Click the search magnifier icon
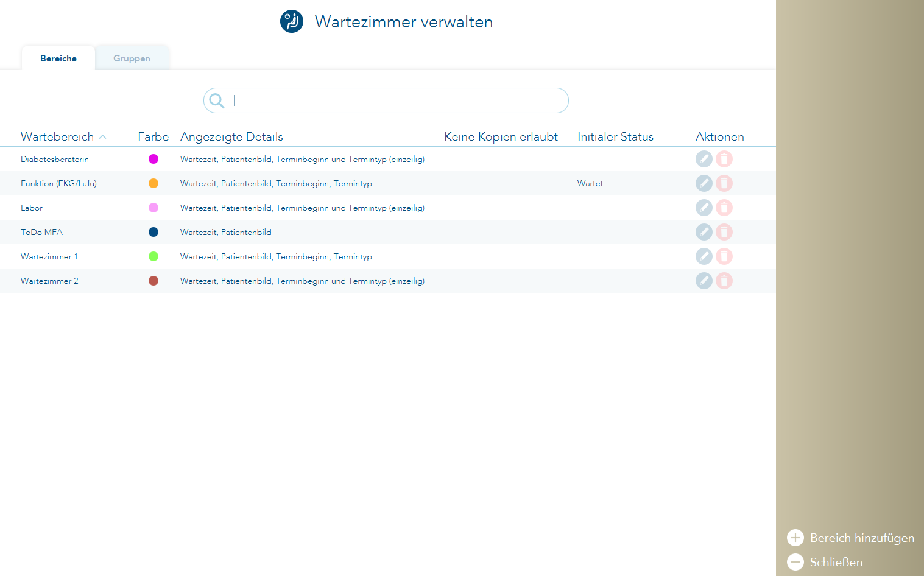 tap(217, 100)
